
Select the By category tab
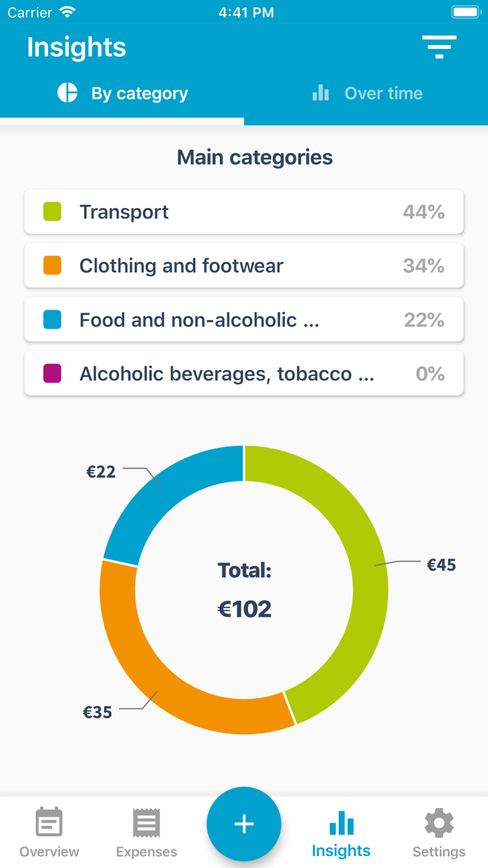[122, 93]
